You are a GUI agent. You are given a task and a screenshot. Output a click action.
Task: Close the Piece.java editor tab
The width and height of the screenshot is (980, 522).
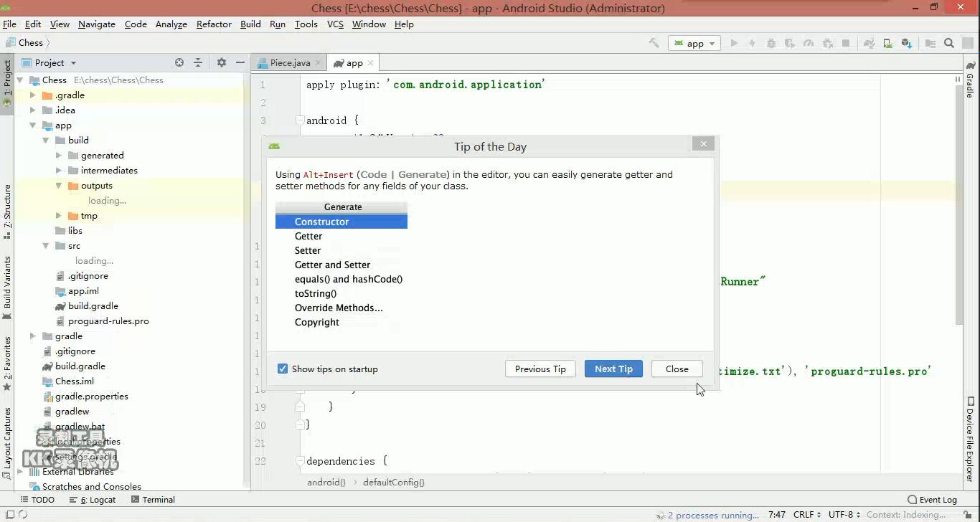point(319,63)
